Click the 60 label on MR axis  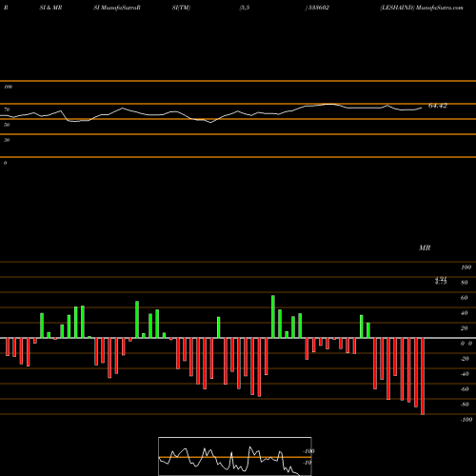tap(465, 298)
